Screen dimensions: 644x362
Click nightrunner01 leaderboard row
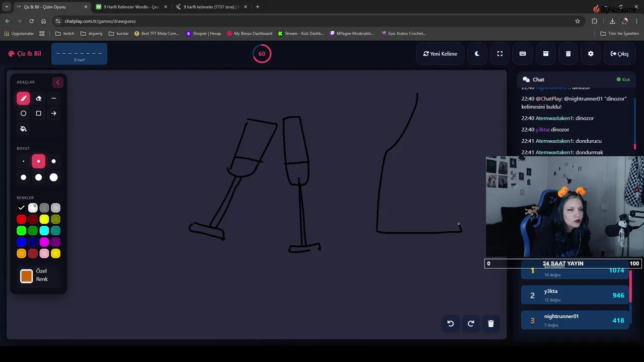pos(575,320)
